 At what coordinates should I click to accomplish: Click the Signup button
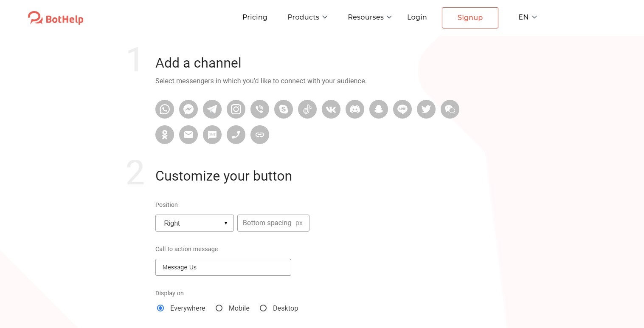470,18
